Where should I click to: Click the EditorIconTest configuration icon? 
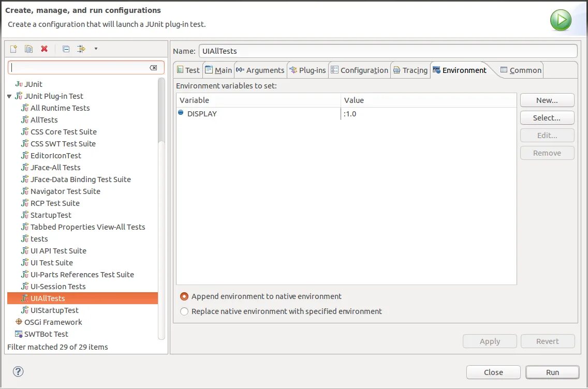(x=25, y=156)
